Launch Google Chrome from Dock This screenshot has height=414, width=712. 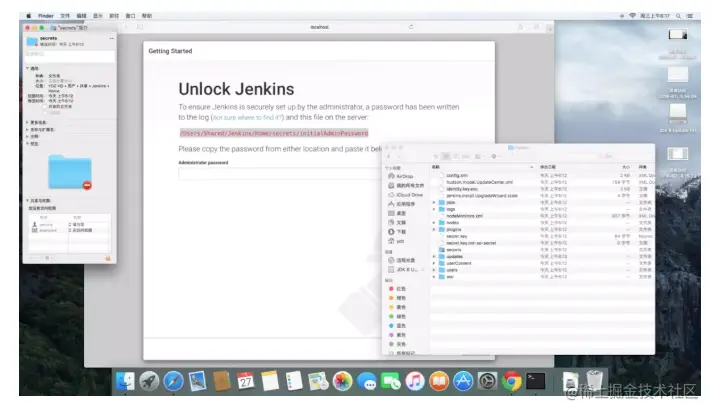511,381
